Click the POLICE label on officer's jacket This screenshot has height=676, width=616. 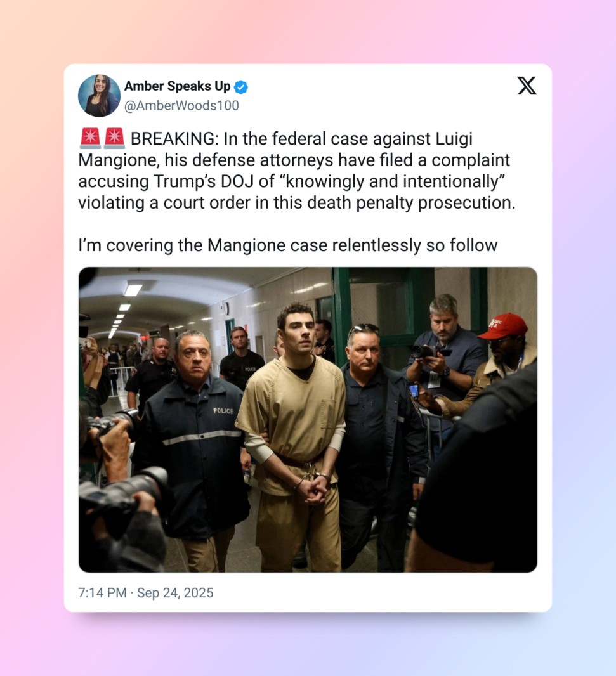(223, 411)
